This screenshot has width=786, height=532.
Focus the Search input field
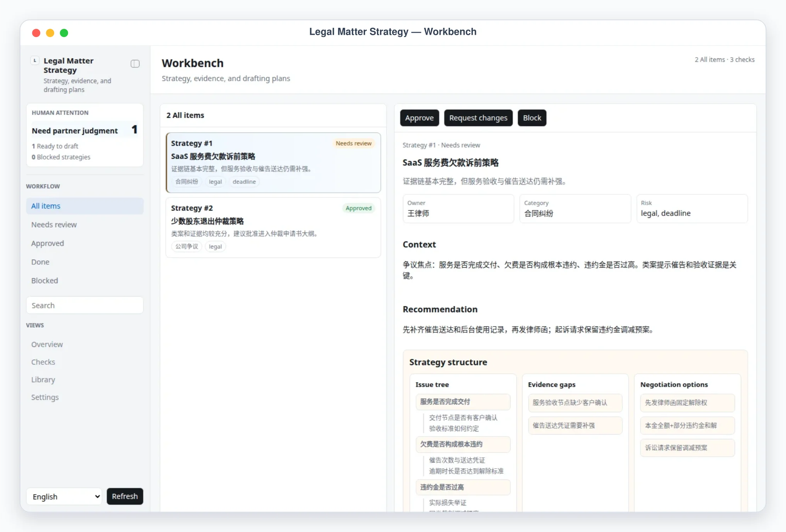coord(85,305)
